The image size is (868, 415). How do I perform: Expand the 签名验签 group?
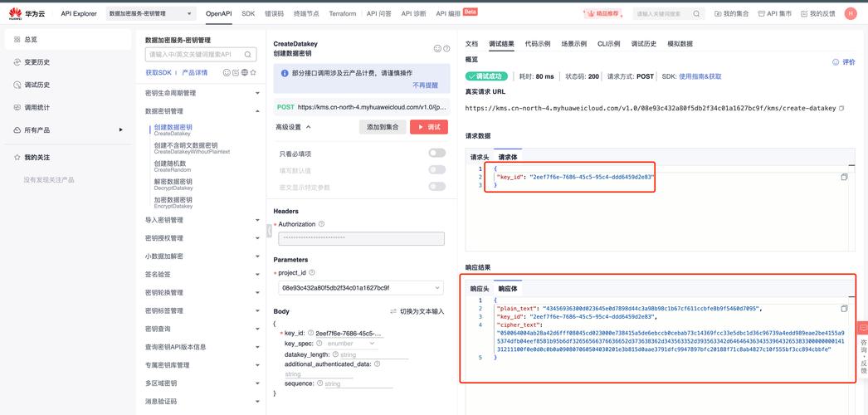coord(257,275)
